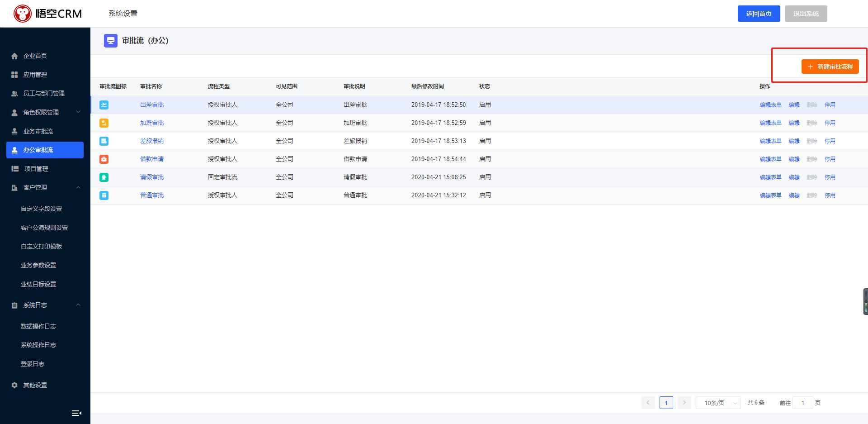The height and width of the screenshot is (424, 868).
Task: Click 编辑 for 普通审批 row
Action: click(x=794, y=195)
